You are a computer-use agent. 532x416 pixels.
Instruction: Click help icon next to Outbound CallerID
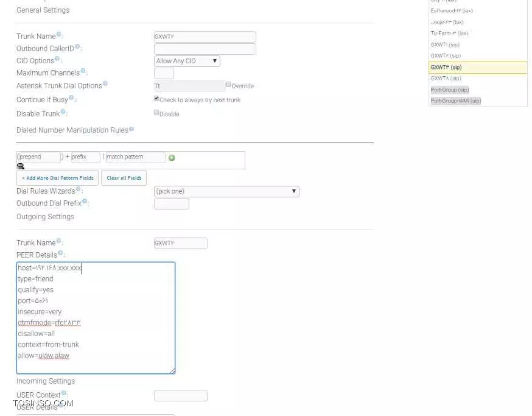coord(77,46)
